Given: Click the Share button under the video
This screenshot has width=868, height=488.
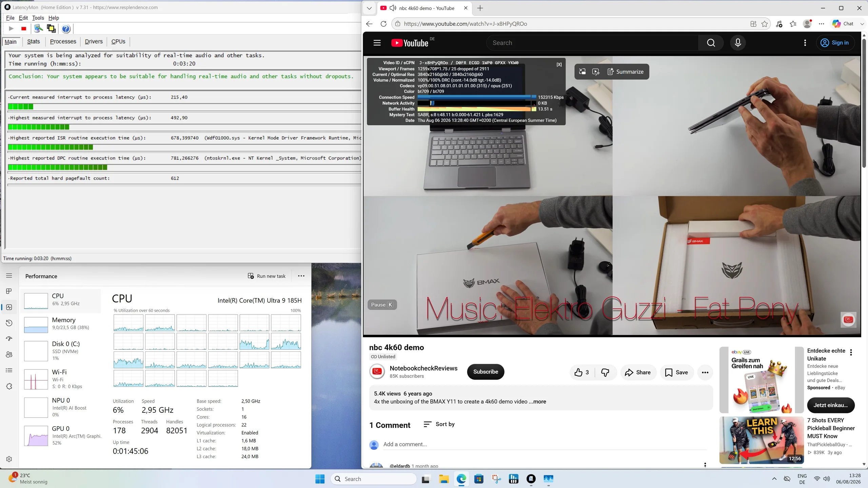Looking at the screenshot, I should click(x=638, y=372).
